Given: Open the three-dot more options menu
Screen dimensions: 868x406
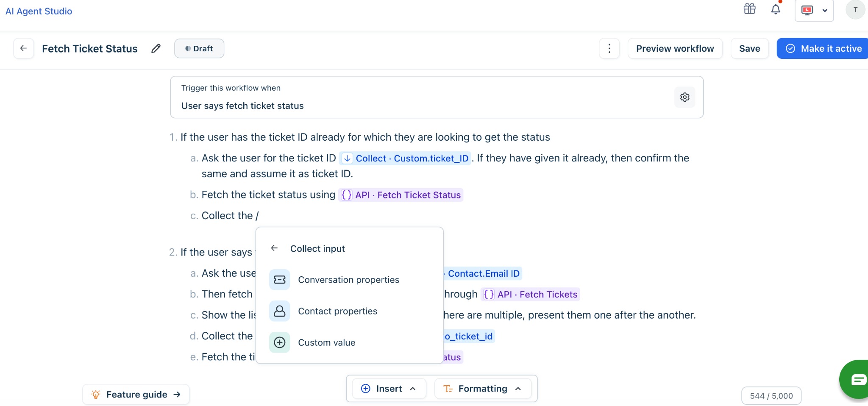Looking at the screenshot, I should (609, 48).
